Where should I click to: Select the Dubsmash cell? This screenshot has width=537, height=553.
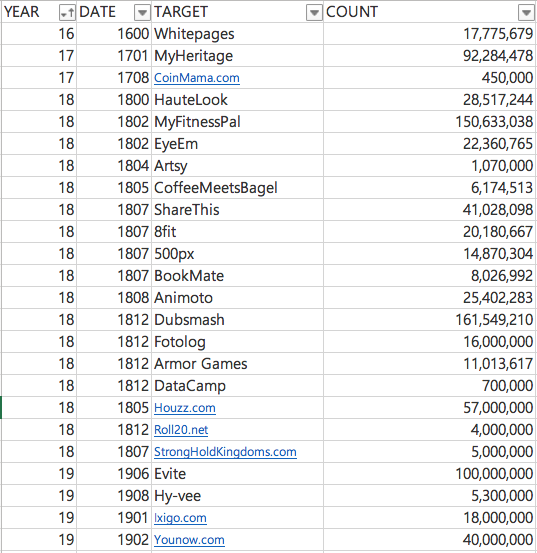point(238,320)
